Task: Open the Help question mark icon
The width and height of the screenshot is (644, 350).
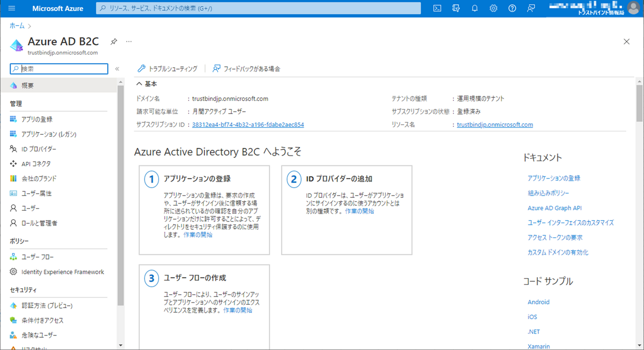Action: pos(512,9)
